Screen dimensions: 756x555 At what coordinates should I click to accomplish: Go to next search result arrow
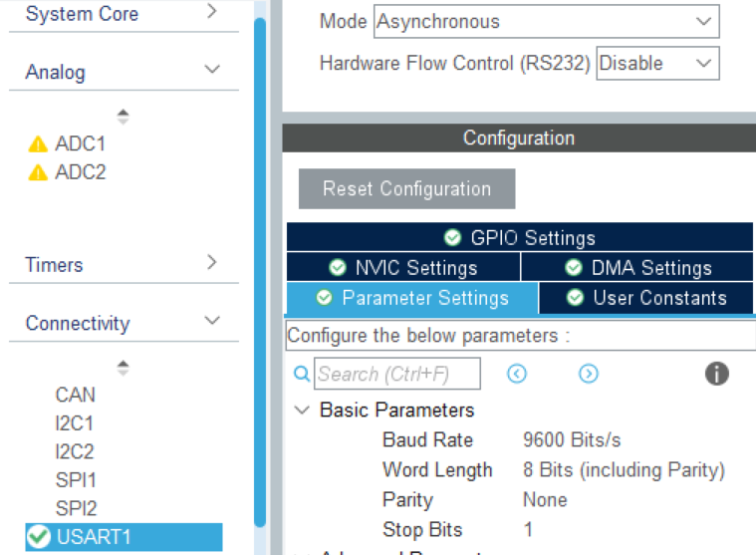coord(589,374)
